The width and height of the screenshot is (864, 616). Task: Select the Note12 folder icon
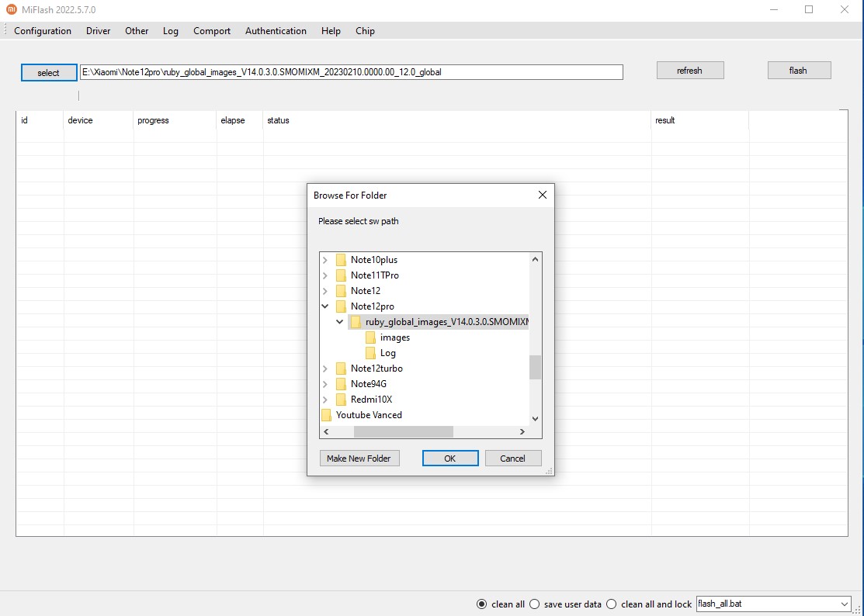[x=341, y=291]
